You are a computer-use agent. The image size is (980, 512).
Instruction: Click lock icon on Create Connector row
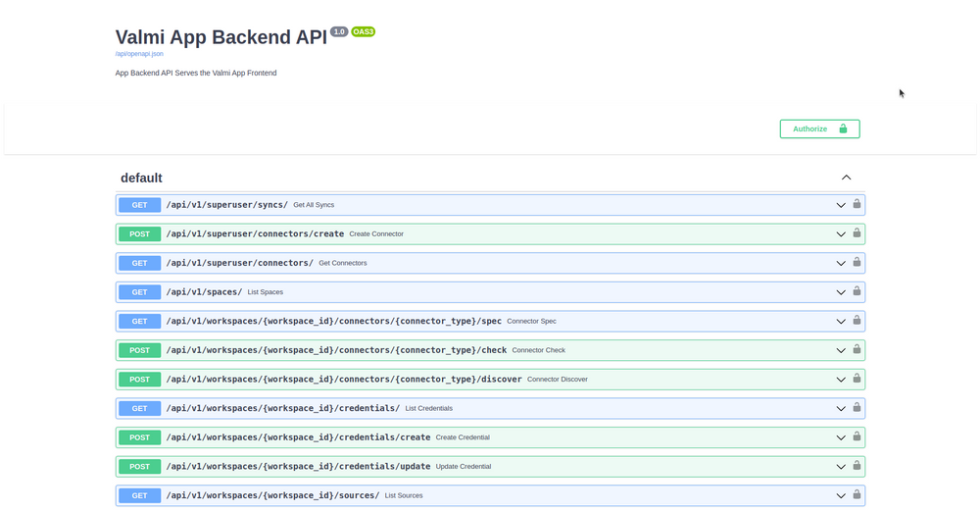tap(857, 232)
